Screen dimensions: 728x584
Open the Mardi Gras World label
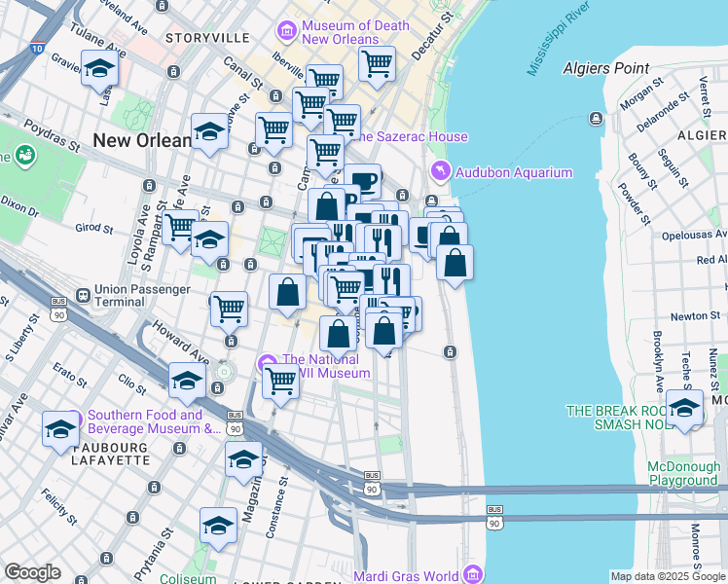tap(406, 576)
